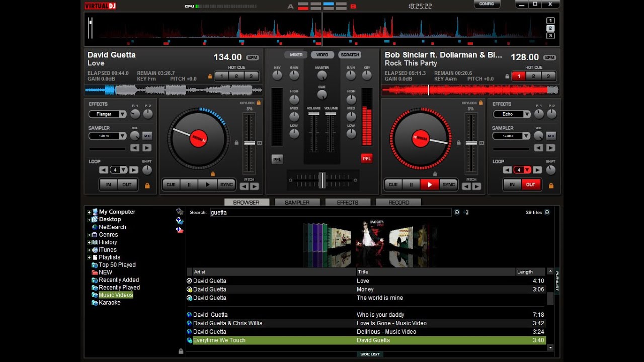Click the right deck red OUT button
The image size is (644, 362).
click(531, 185)
